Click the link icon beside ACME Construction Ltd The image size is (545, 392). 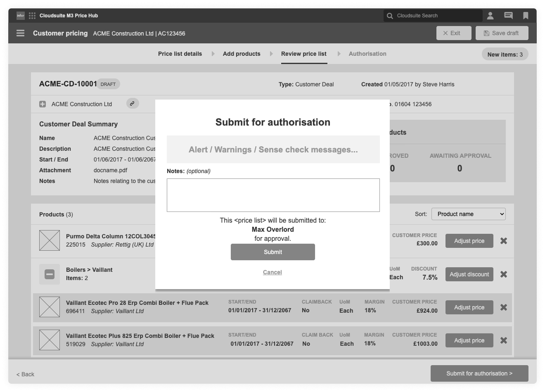tap(133, 104)
